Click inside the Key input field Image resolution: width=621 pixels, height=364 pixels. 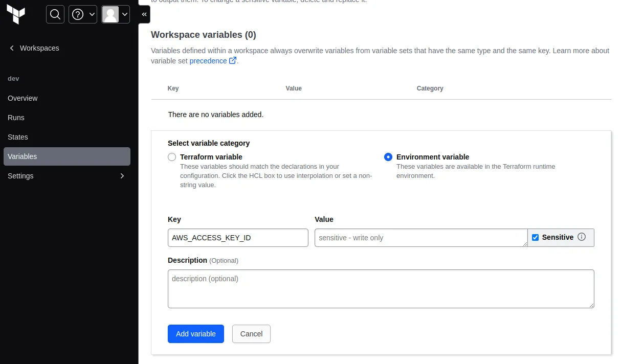pyautogui.click(x=237, y=237)
